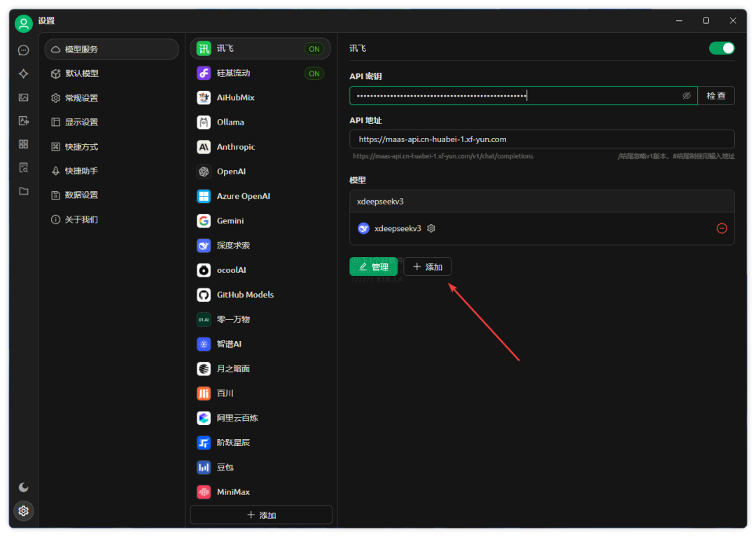Select 模型服务 settings menu
The height and width of the screenshot is (537, 756).
coord(112,49)
